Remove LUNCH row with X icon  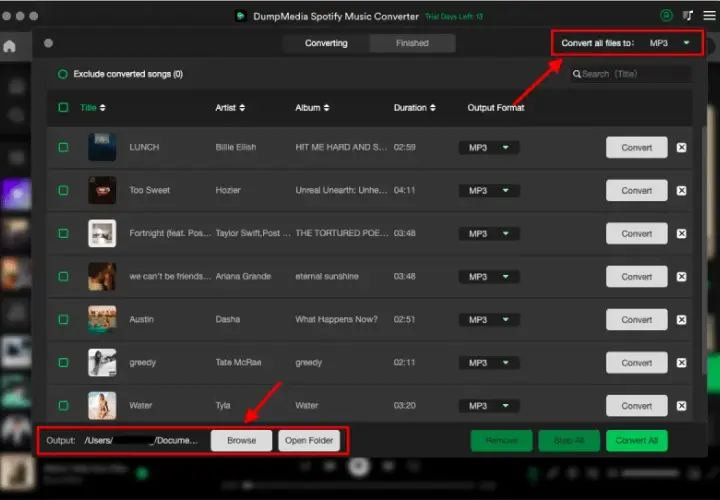(681, 147)
